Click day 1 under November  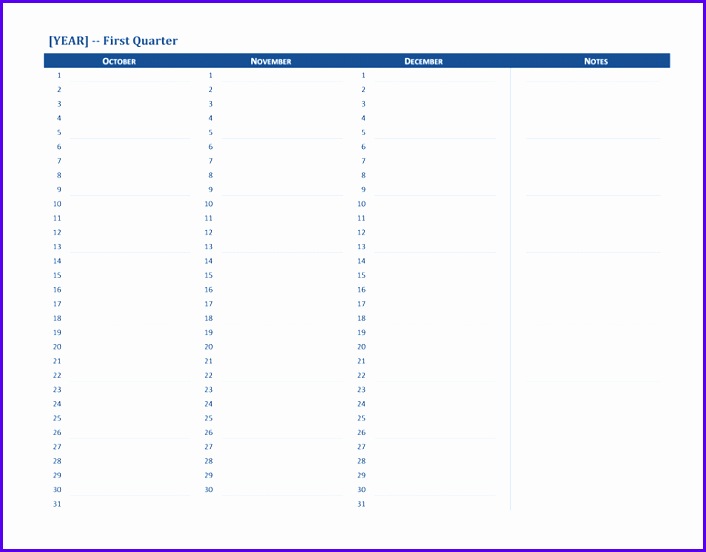(x=210, y=75)
